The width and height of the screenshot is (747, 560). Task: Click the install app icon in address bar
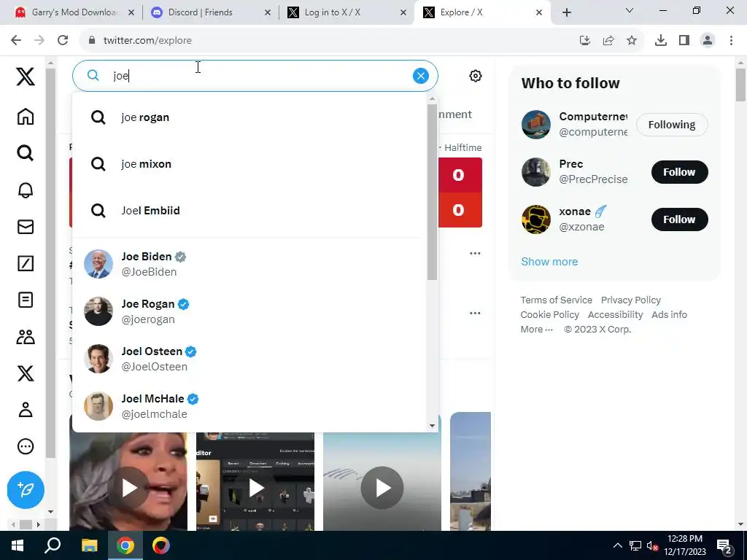pyautogui.click(x=585, y=41)
